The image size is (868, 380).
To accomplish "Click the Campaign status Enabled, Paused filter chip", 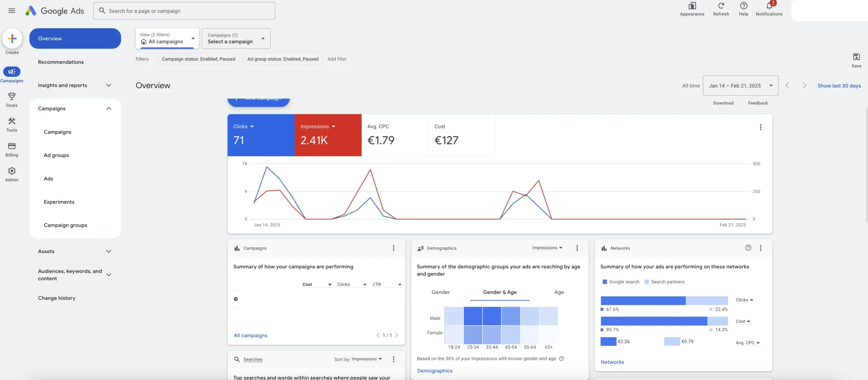I will tap(198, 59).
